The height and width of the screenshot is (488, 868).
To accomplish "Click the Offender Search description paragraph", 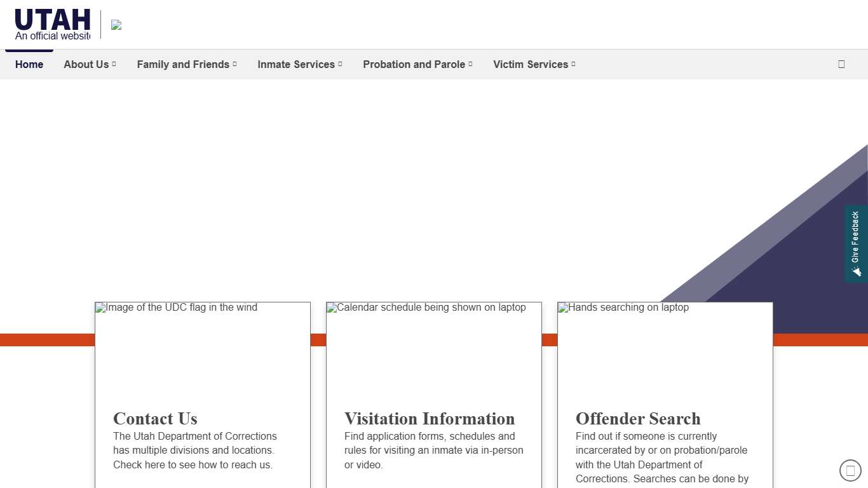I will coord(661,457).
